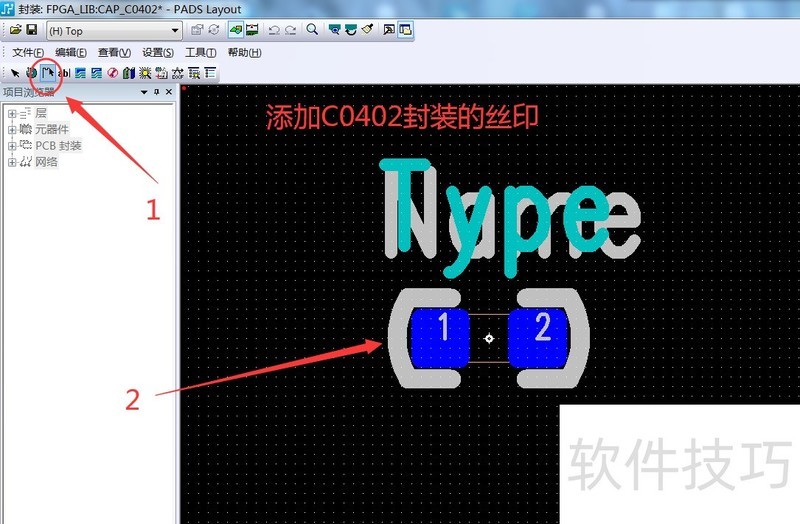This screenshot has height=524, width=800.
Task: Click the arrow select mode tool
Action: [15, 72]
